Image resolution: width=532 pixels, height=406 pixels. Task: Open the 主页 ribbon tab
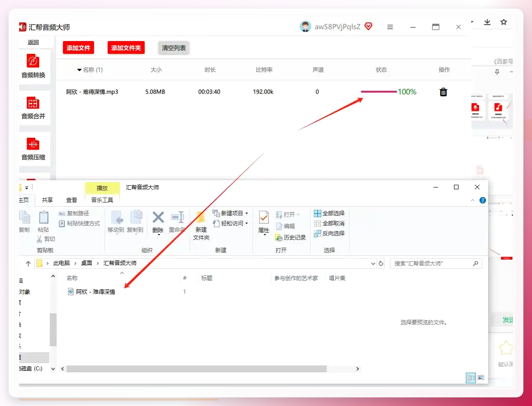coord(24,200)
